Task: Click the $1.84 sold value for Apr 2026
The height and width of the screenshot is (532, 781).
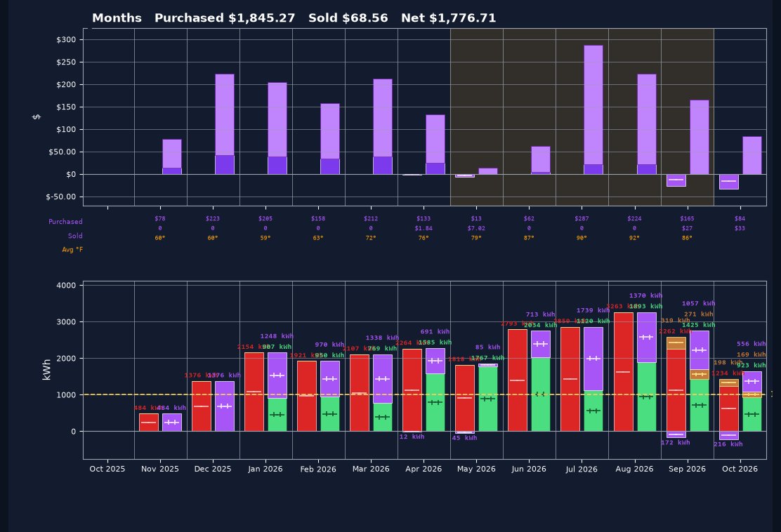Action: [424, 228]
